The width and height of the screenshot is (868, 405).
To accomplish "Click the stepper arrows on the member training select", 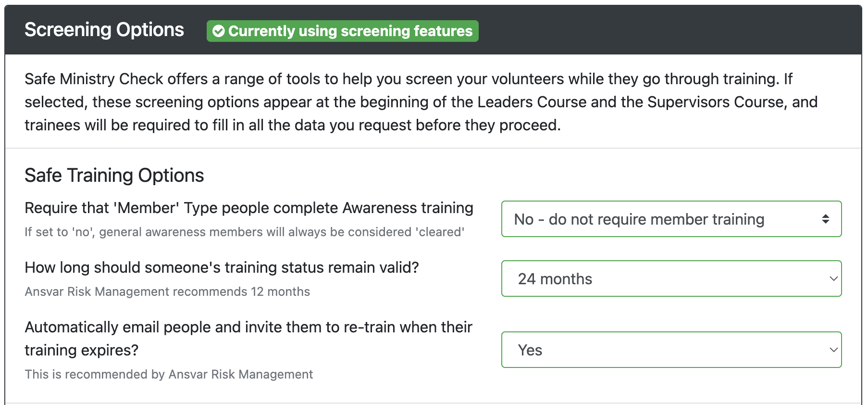I will pos(826,219).
